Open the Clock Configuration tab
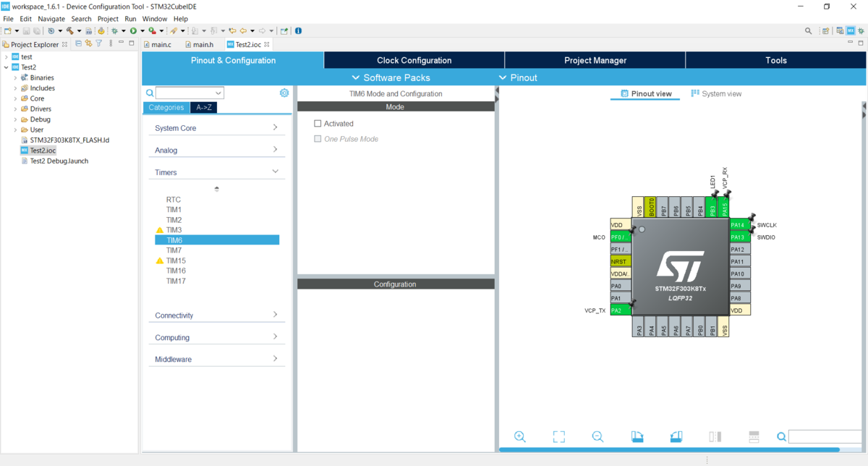This screenshot has width=868, height=466. coord(414,60)
